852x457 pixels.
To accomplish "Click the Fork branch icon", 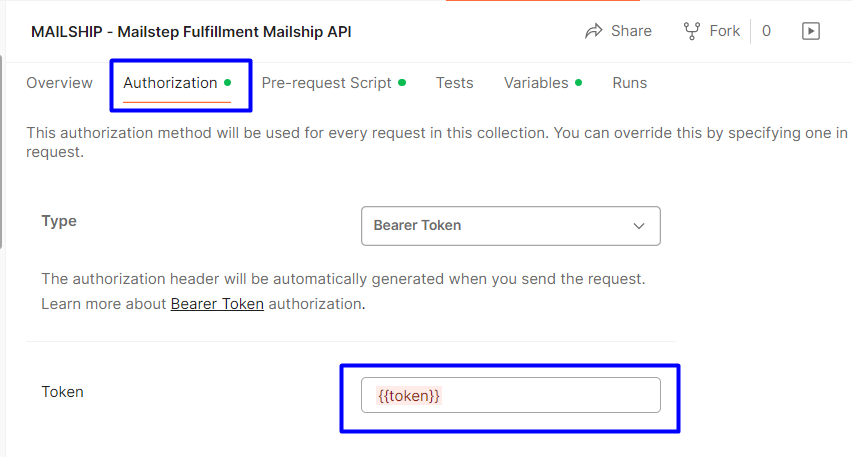I will click(x=691, y=31).
